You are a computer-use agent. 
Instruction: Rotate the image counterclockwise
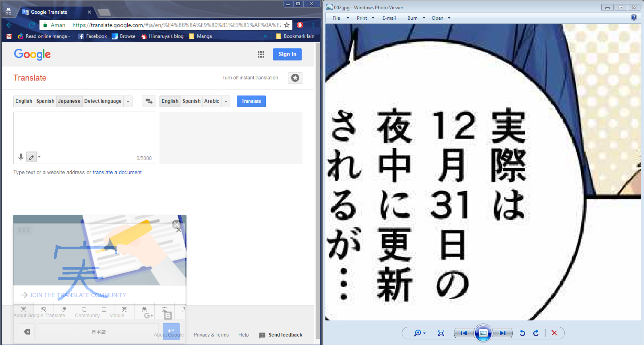[522, 333]
